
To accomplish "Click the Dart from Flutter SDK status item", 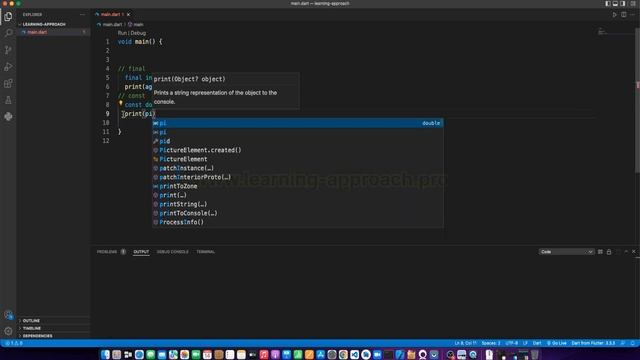I will point(593,343).
